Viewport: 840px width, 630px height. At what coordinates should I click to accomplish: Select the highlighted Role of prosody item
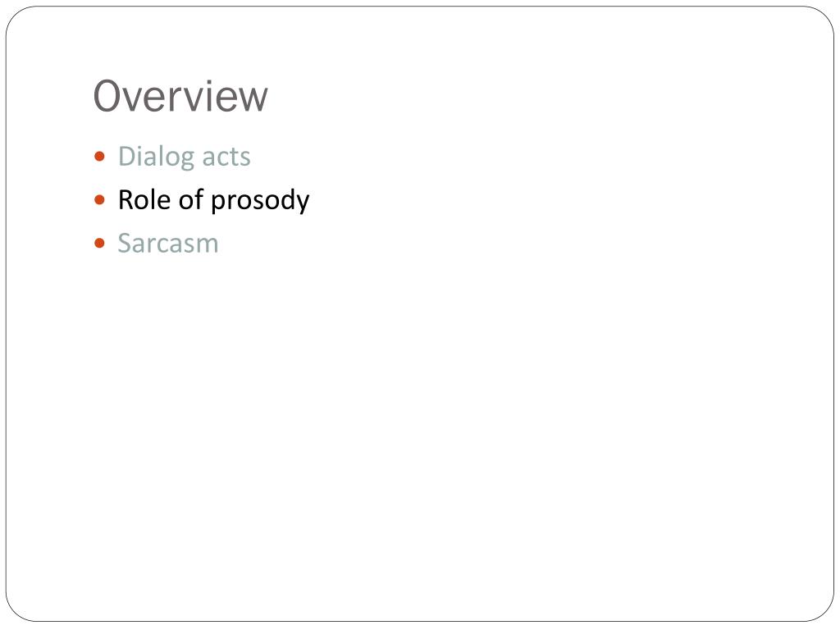click(214, 200)
